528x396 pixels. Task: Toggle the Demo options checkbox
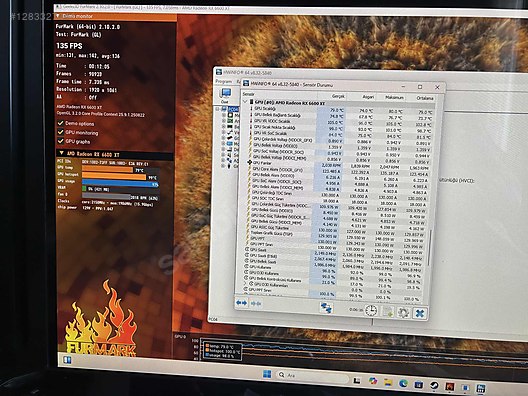click(61, 123)
